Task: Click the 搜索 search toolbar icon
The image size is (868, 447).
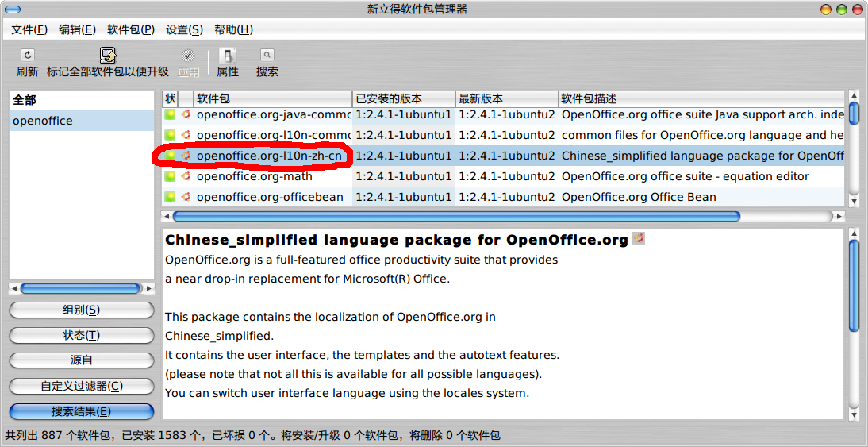Action: point(267,55)
